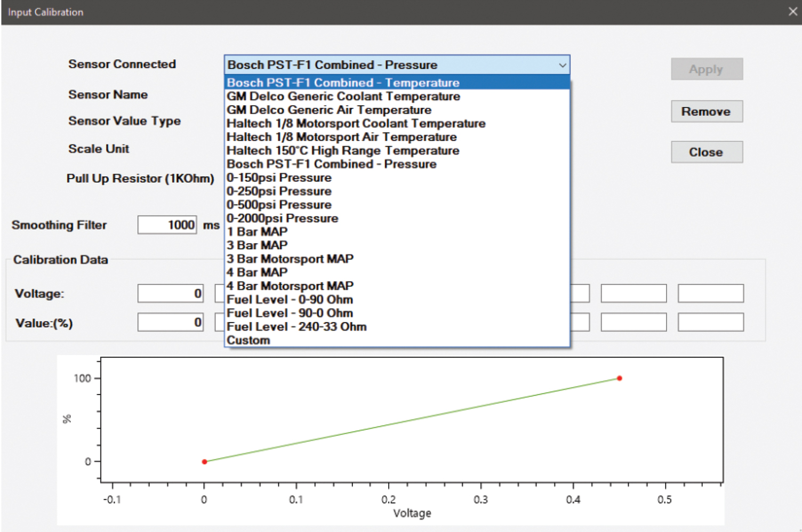Select 3 Bar MAP option
The height and width of the screenshot is (532, 802).
tap(397, 246)
